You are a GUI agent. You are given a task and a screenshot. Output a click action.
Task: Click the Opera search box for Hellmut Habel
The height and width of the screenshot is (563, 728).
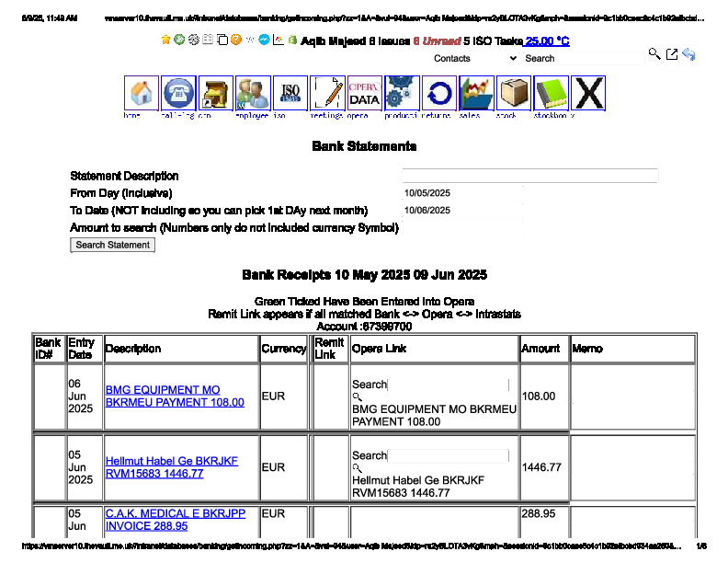coord(448,455)
